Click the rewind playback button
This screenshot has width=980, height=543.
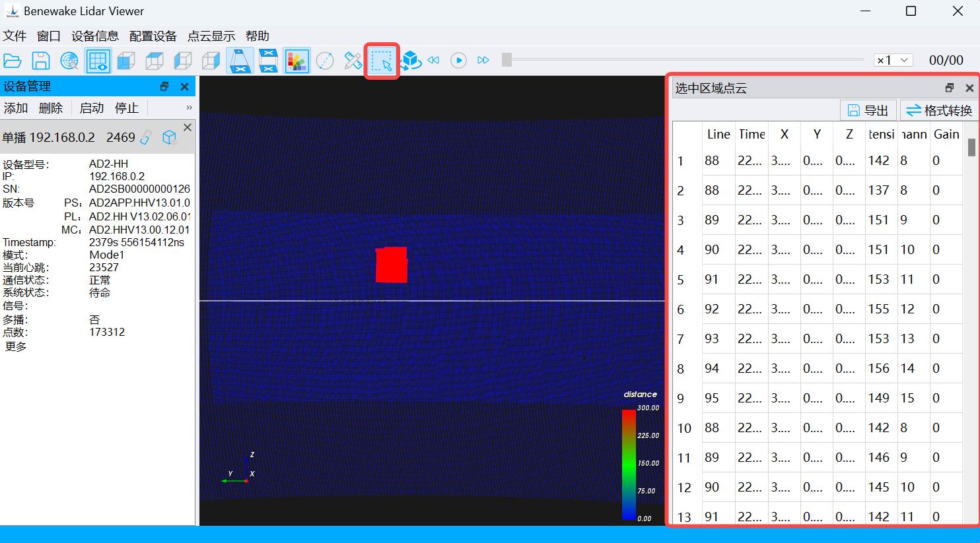(x=433, y=60)
